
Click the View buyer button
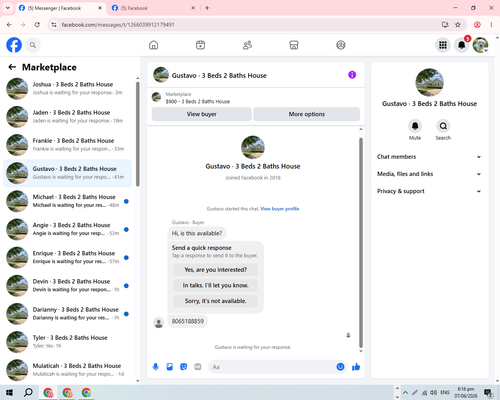click(202, 114)
